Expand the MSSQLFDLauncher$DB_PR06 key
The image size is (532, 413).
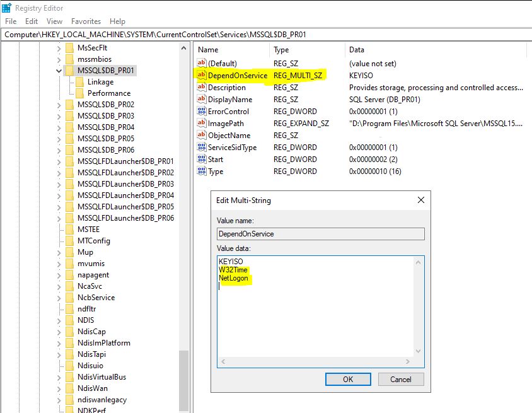tap(59, 218)
